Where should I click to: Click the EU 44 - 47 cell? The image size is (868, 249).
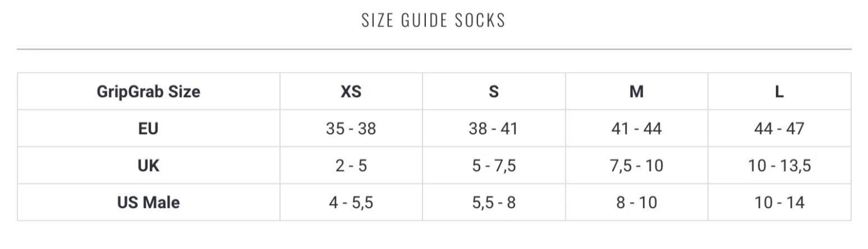point(779,128)
